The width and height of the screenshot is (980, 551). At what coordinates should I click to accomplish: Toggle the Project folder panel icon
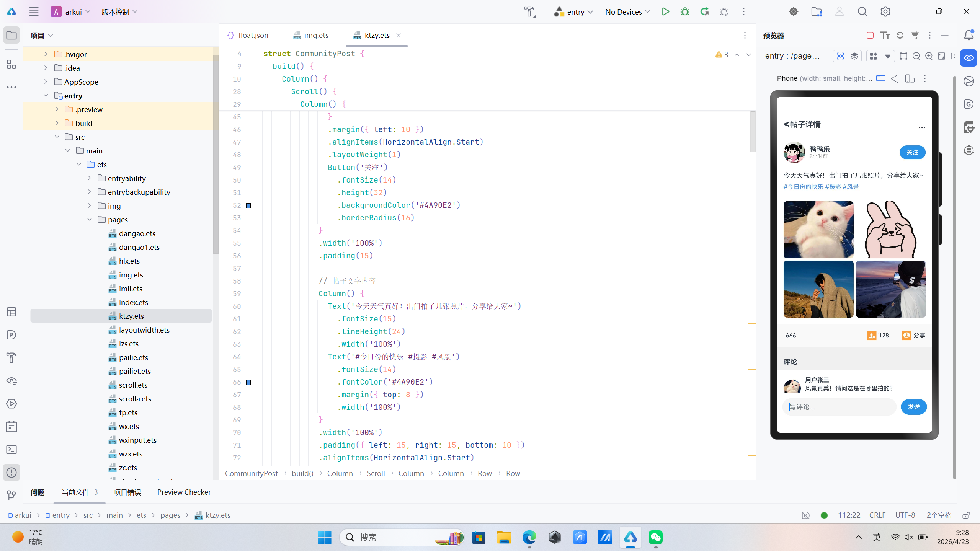pos(11,35)
